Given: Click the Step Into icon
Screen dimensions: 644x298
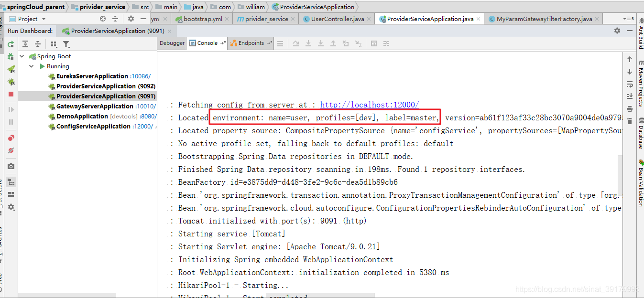Looking at the screenshot, I should pyautogui.click(x=308, y=43).
